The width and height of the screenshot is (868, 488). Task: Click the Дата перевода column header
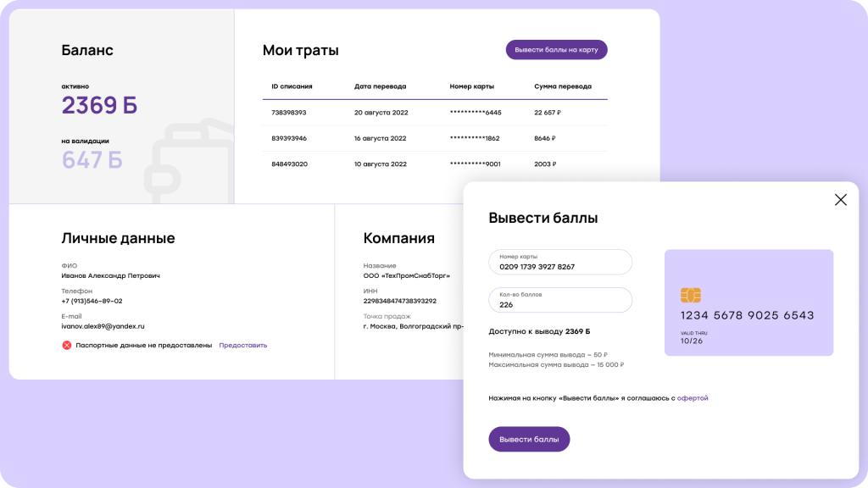pos(380,86)
